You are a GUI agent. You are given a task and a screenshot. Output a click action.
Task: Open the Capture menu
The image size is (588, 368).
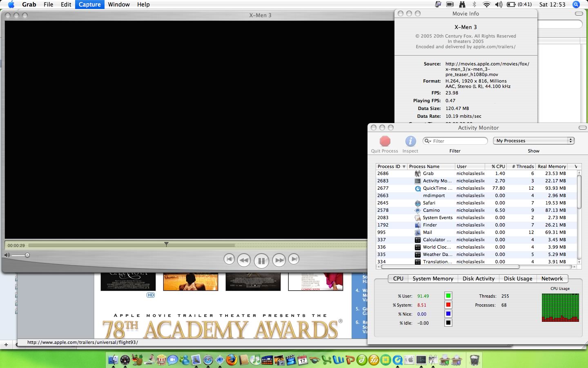(x=89, y=4)
